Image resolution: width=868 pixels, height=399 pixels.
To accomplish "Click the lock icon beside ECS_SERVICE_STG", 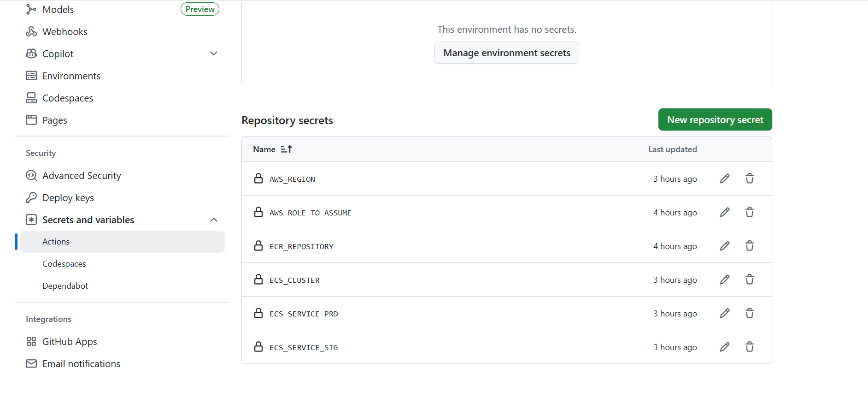I will click(258, 347).
